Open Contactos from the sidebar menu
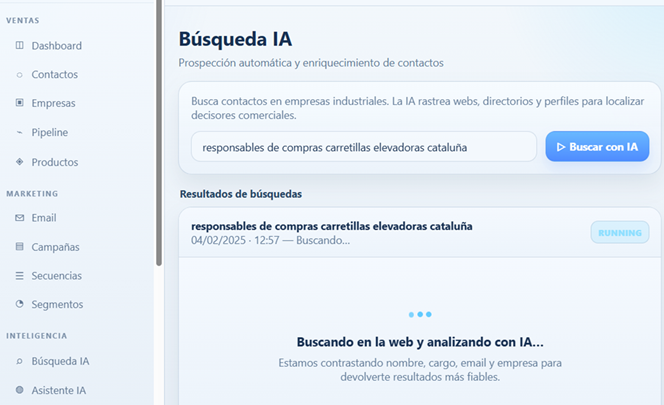The width and height of the screenshot is (664, 405). [x=54, y=75]
